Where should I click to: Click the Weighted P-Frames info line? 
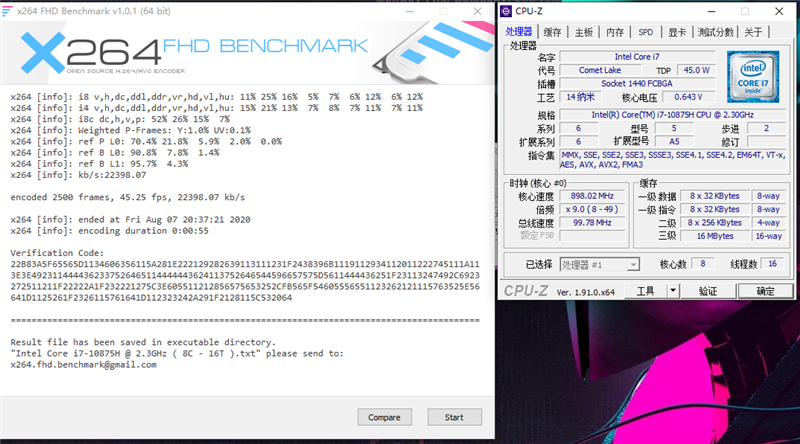point(130,130)
